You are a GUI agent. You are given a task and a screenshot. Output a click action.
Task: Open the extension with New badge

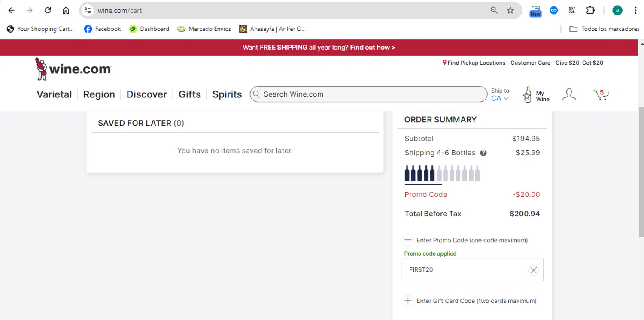pyautogui.click(x=535, y=11)
